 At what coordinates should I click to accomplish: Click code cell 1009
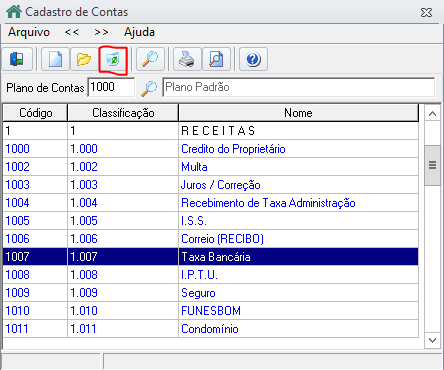click(x=35, y=293)
